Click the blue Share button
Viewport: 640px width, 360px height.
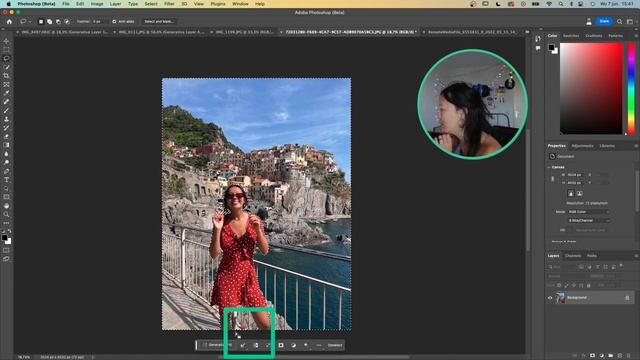tap(604, 21)
